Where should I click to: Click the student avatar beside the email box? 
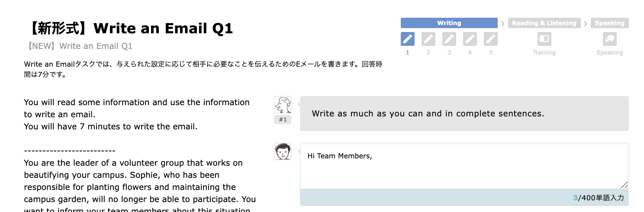click(283, 151)
